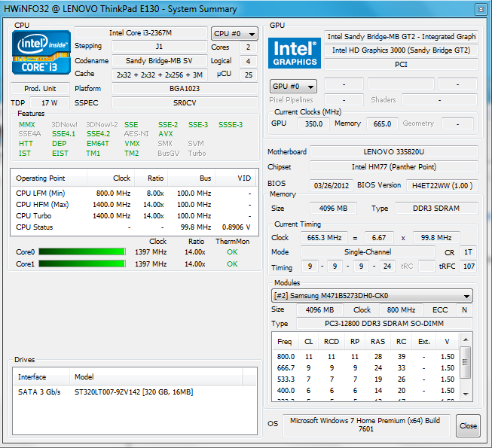The image size is (492, 448).
Task: Click the 665.3 MHz memory clock field
Action: (x=324, y=238)
